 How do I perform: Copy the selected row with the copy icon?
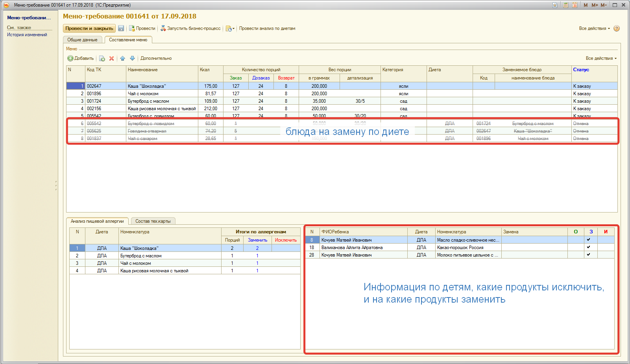coord(102,58)
